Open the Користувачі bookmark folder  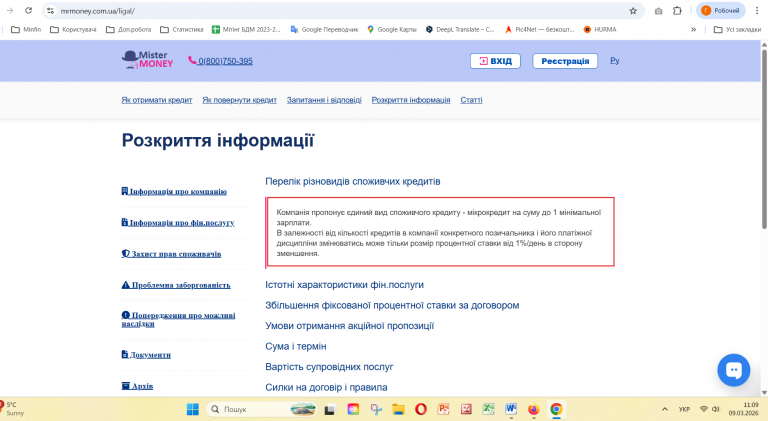coord(73,29)
